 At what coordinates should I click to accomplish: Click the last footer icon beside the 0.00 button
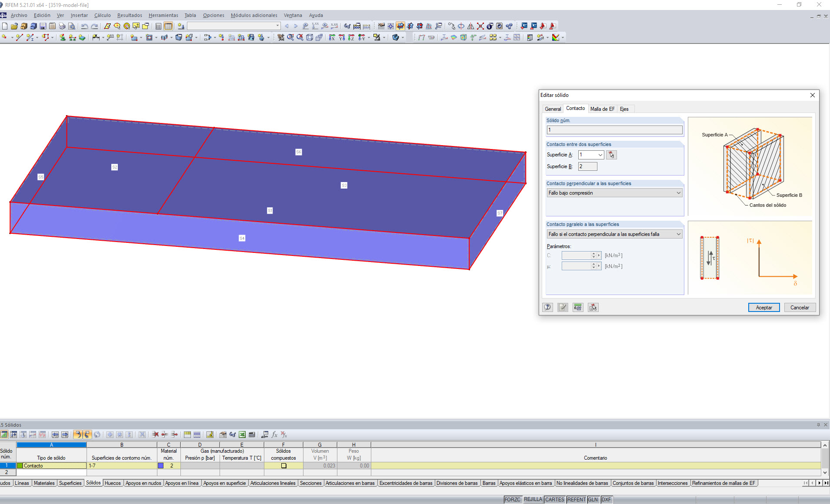coord(593,307)
